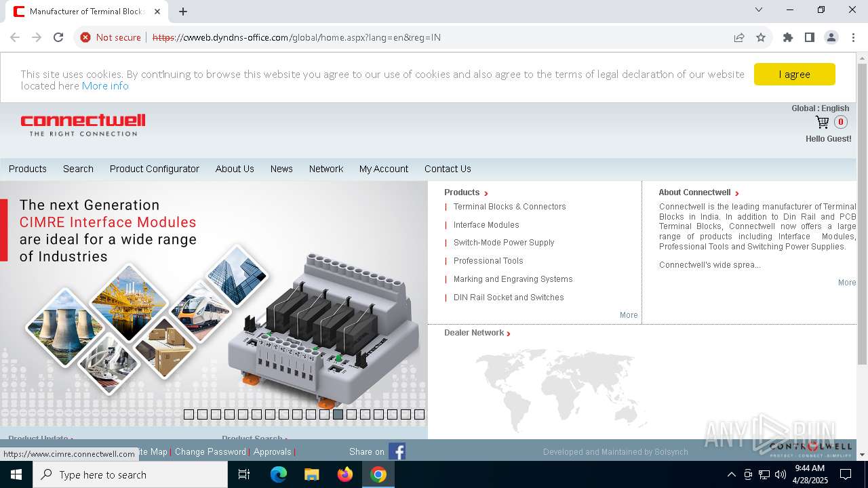This screenshot has width=868, height=488.
Task: Click the volume icon in system tray
Action: click(x=781, y=474)
